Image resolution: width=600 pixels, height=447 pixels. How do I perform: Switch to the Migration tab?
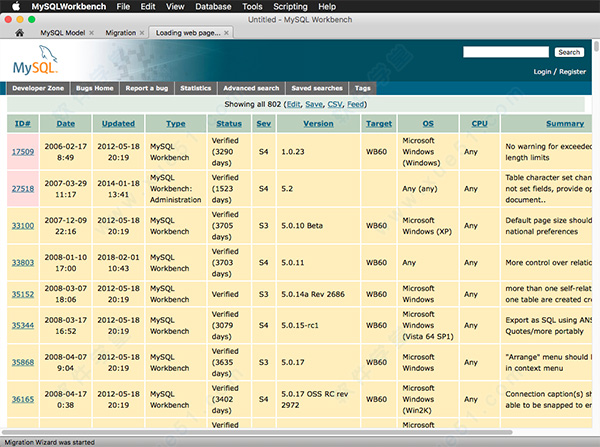click(x=121, y=33)
